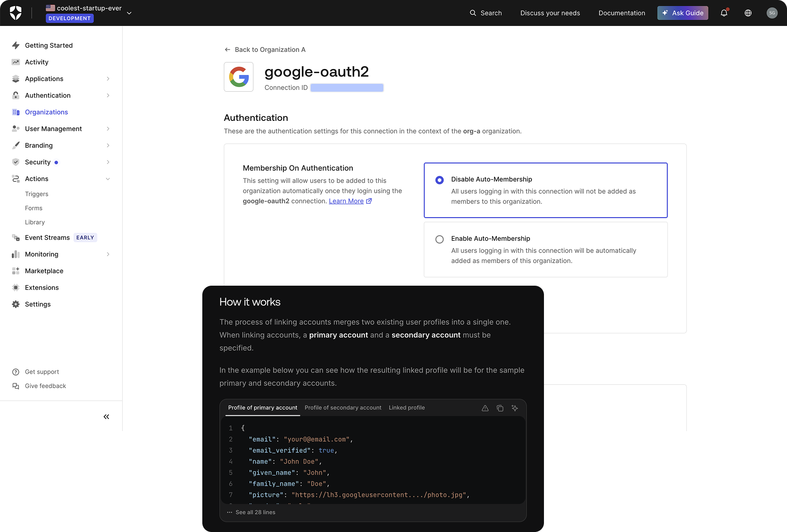Click the warning triangle icon above the code block
Image resolution: width=787 pixels, height=532 pixels.
click(x=485, y=408)
